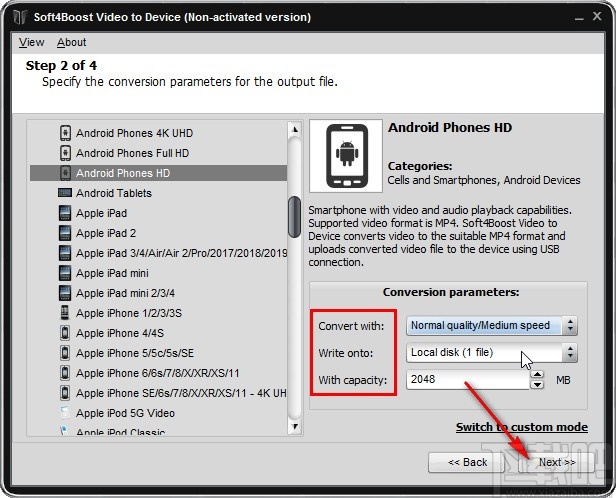This screenshot has height=498, width=616.
Task: Click the device list scrollbar thumb
Action: click(294, 217)
